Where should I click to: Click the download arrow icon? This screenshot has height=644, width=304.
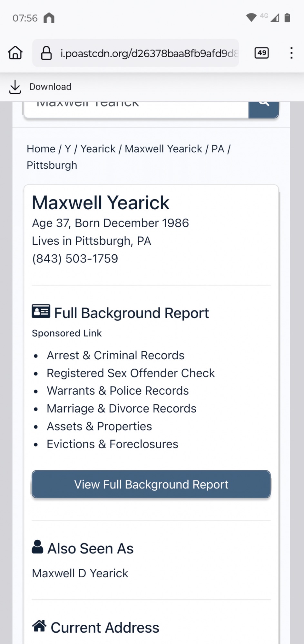point(15,87)
